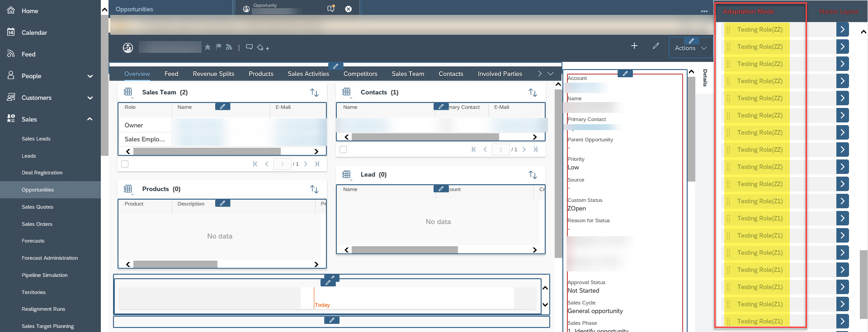Go to Contacts table first page

click(x=474, y=150)
